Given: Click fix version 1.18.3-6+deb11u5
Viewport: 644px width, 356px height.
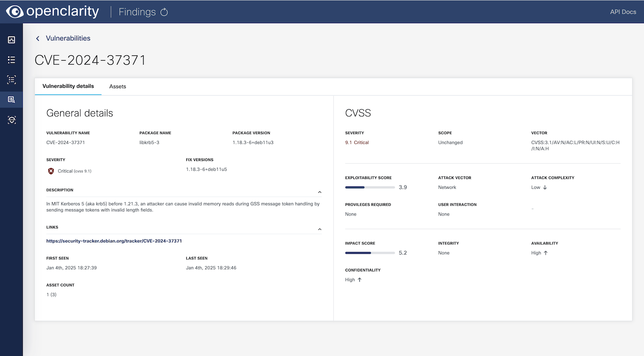Looking at the screenshot, I should [207, 169].
